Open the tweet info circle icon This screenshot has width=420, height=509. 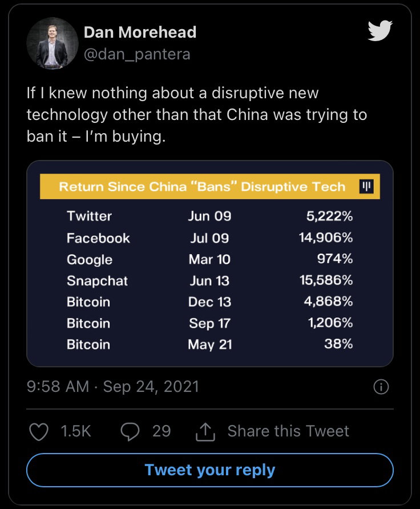coord(381,387)
